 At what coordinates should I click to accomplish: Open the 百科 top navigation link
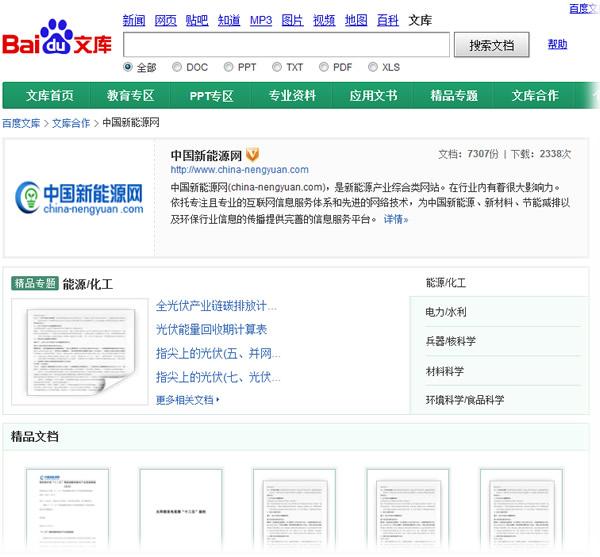(x=388, y=20)
